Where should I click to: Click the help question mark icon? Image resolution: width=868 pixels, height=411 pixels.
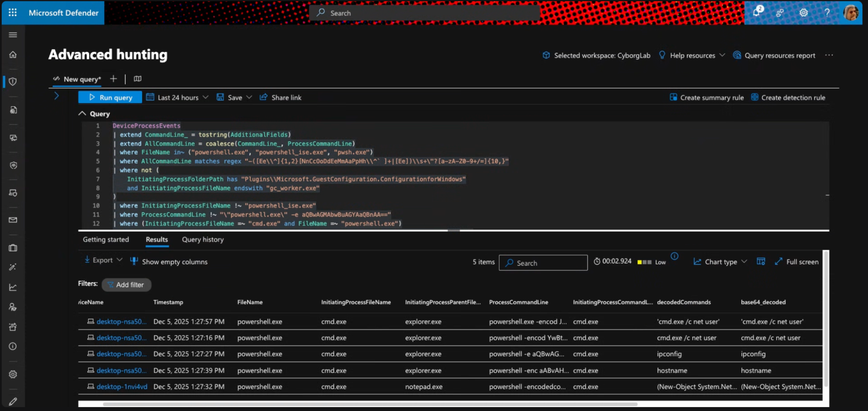[827, 13]
